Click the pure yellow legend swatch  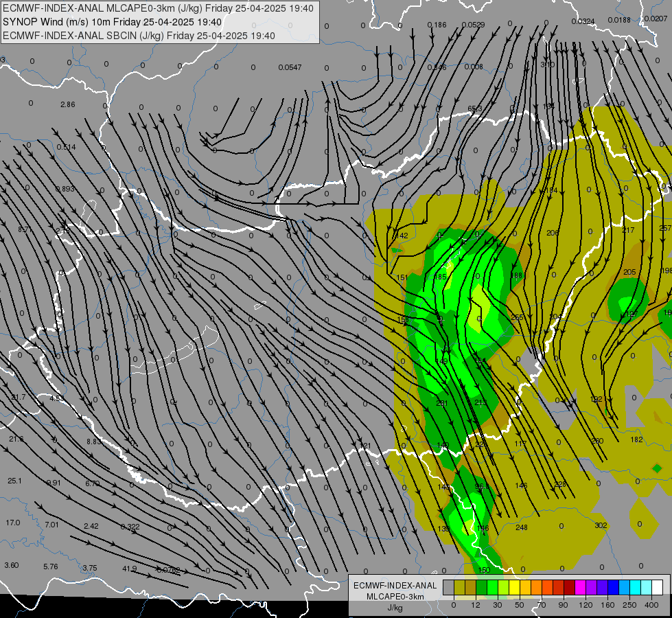(515, 587)
